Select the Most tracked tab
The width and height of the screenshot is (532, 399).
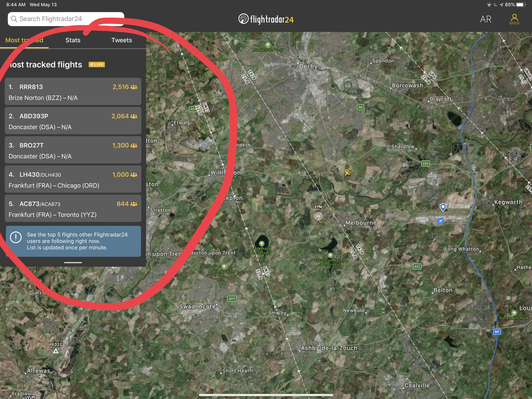24,40
